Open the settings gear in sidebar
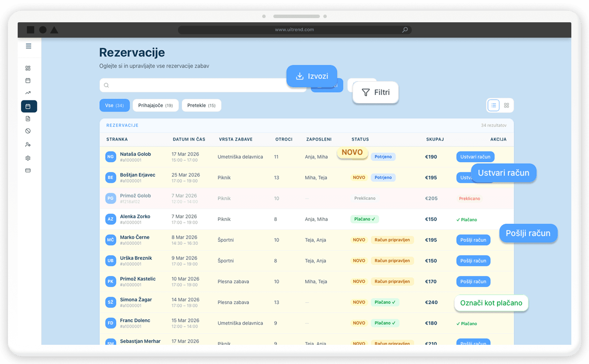This screenshot has width=589, height=364. point(28,158)
